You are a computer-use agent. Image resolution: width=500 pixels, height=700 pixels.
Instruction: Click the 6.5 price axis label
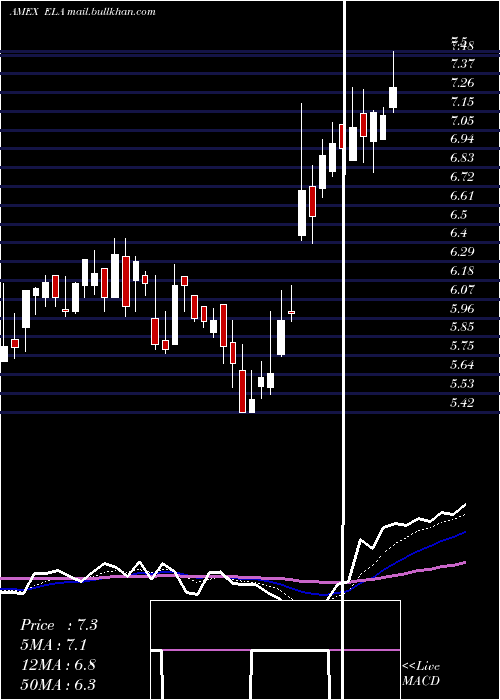coord(459,215)
